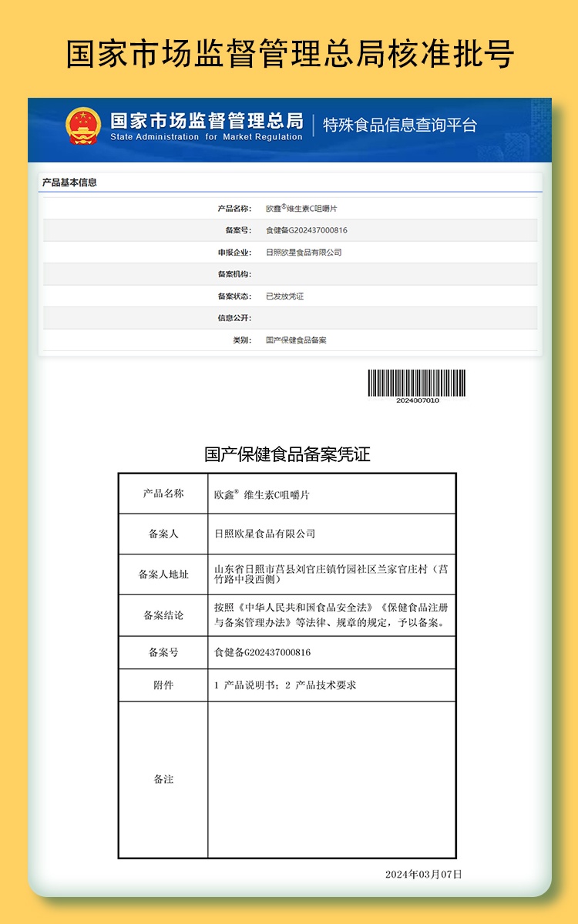Click 'State Administration for Market Regulation' subtitle
Image resolution: width=578 pixels, height=924 pixels.
coord(207,137)
